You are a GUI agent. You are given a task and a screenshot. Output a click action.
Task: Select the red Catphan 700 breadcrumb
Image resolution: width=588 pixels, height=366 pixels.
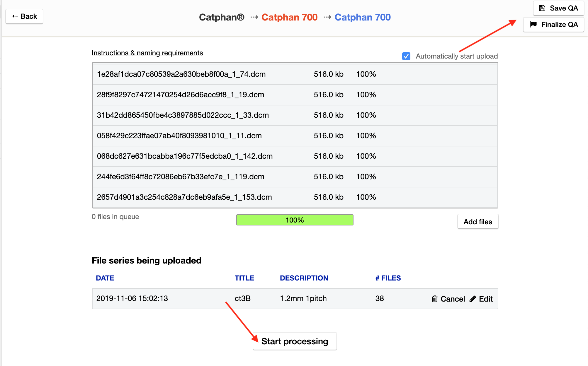pyautogui.click(x=289, y=17)
